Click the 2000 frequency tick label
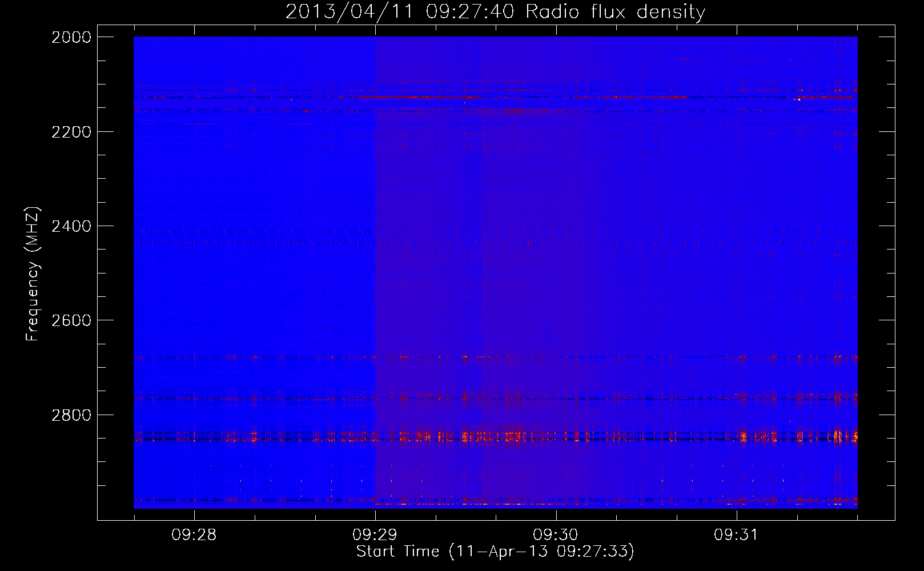This screenshot has height=571, width=924. tap(71, 37)
